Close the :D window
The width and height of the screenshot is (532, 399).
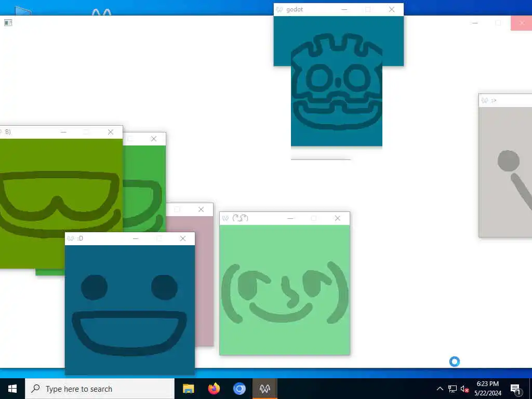point(183,238)
